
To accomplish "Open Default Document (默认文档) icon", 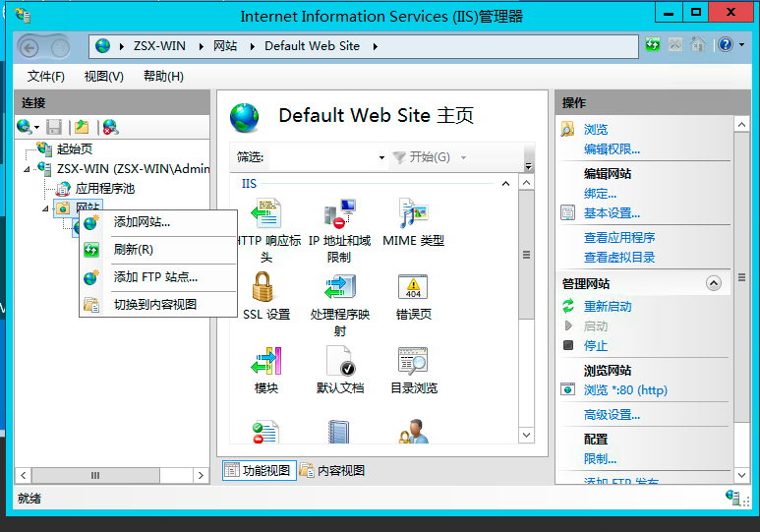I will tap(340, 360).
